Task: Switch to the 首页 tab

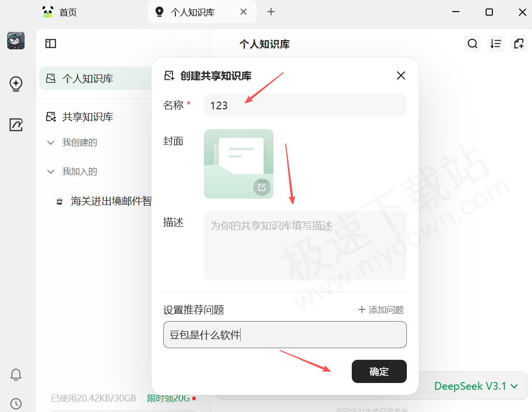Action: tap(60, 12)
